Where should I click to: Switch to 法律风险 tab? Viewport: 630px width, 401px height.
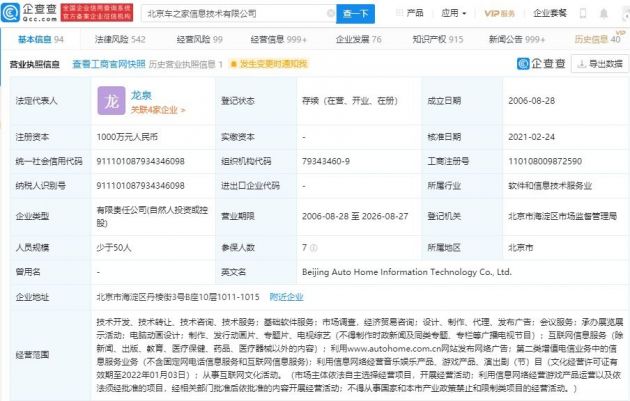click(120, 39)
